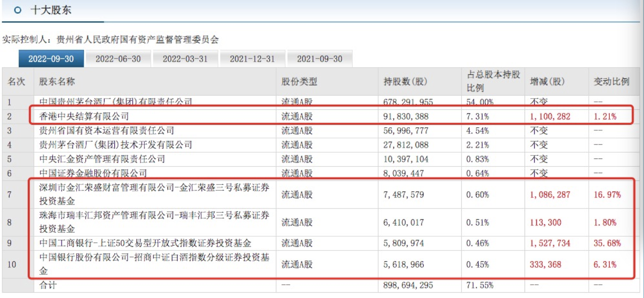Click the 名次 column header
The image size is (644, 298).
click(x=16, y=81)
